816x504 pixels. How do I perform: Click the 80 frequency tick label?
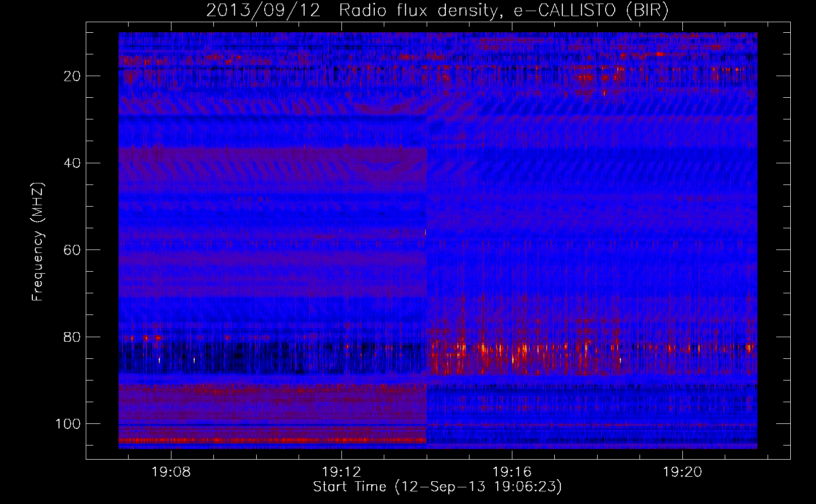[73, 337]
